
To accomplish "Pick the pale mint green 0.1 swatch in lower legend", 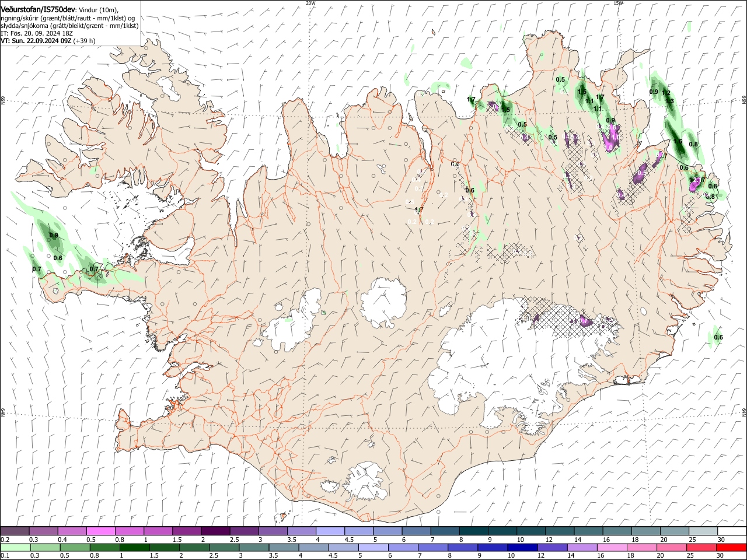I will 15,548.
